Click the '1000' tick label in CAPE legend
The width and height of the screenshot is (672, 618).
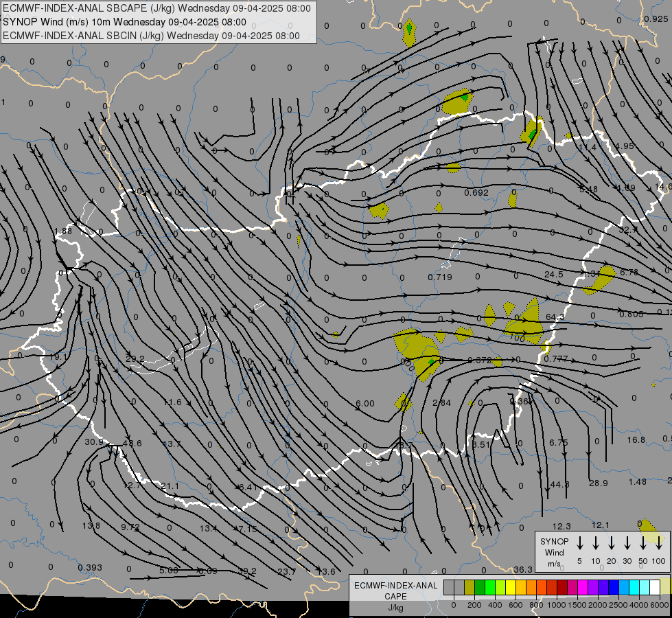click(x=556, y=605)
